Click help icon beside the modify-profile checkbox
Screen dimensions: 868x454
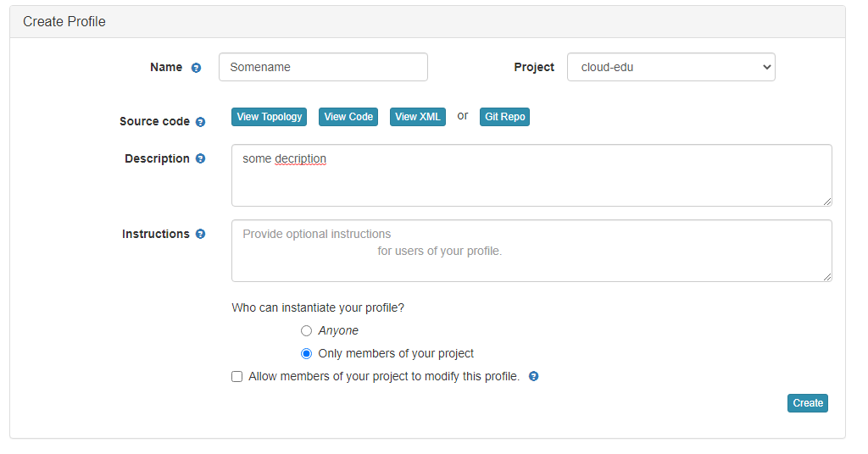pyautogui.click(x=534, y=376)
